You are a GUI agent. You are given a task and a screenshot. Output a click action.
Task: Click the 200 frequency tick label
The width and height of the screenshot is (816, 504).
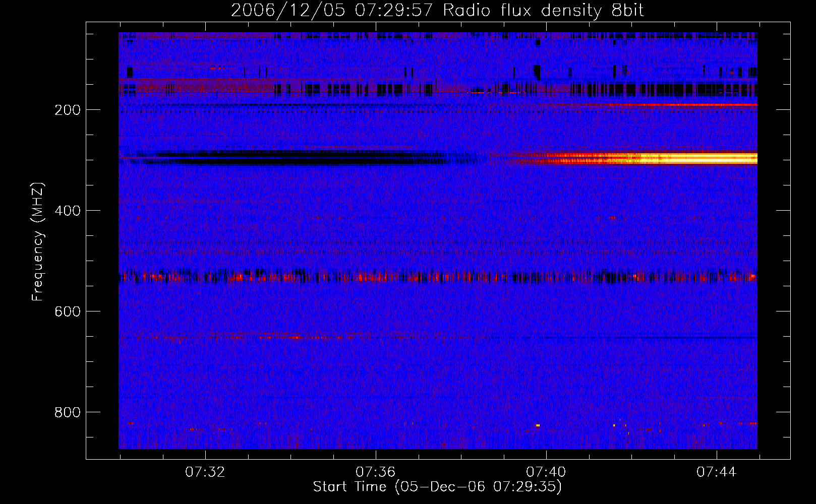coord(68,110)
